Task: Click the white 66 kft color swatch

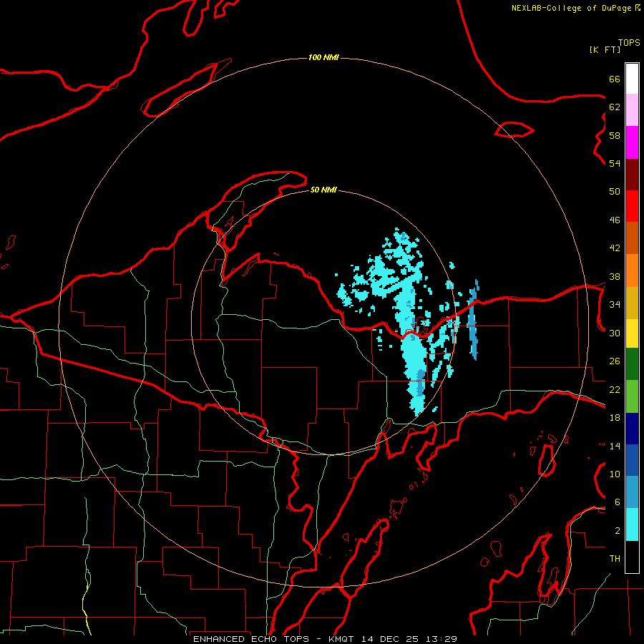Action: coord(632,79)
